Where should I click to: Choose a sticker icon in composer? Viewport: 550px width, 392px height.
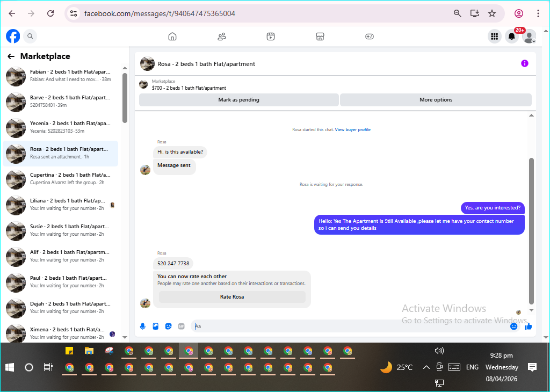pyautogui.click(x=168, y=326)
